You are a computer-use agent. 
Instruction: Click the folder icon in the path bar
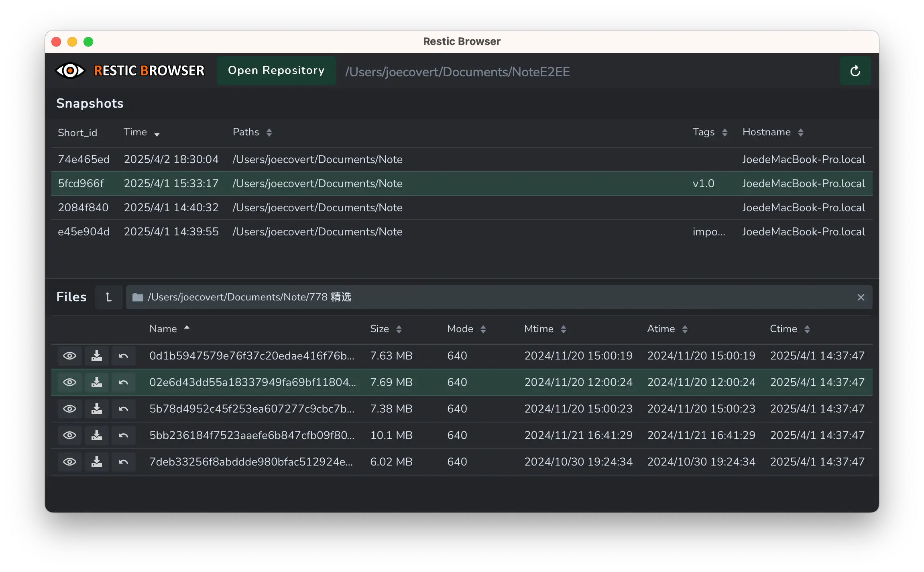pyautogui.click(x=138, y=297)
